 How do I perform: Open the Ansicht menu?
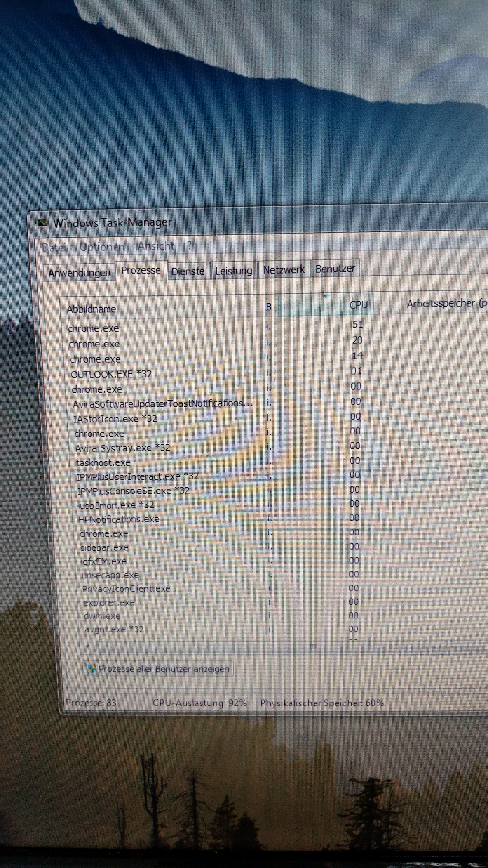[156, 246]
